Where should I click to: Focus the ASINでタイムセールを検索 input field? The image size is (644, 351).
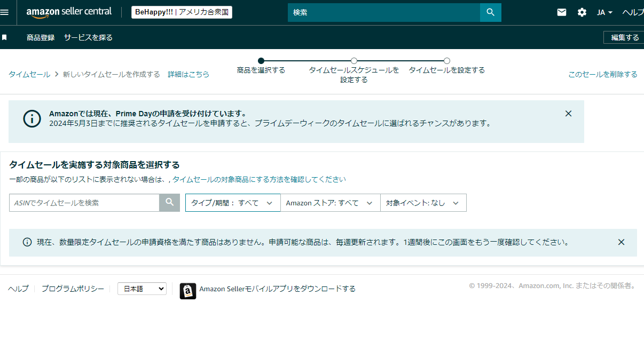click(84, 203)
